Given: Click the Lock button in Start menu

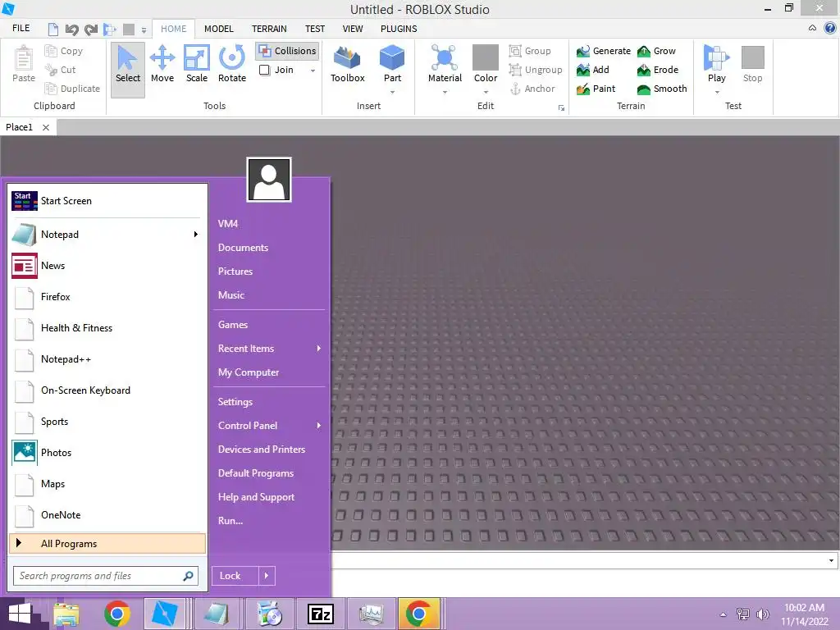Looking at the screenshot, I should [235, 576].
